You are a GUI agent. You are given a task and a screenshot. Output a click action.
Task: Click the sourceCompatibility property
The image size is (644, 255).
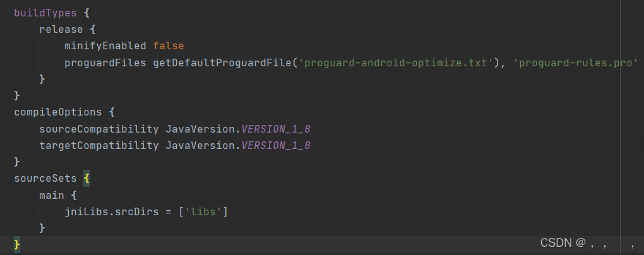click(99, 129)
